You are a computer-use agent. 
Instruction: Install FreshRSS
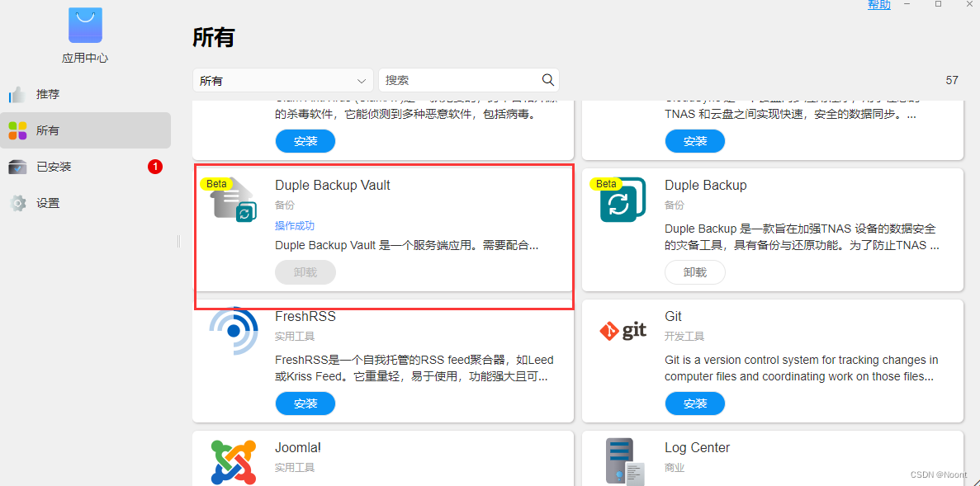(x=305, y=403)
